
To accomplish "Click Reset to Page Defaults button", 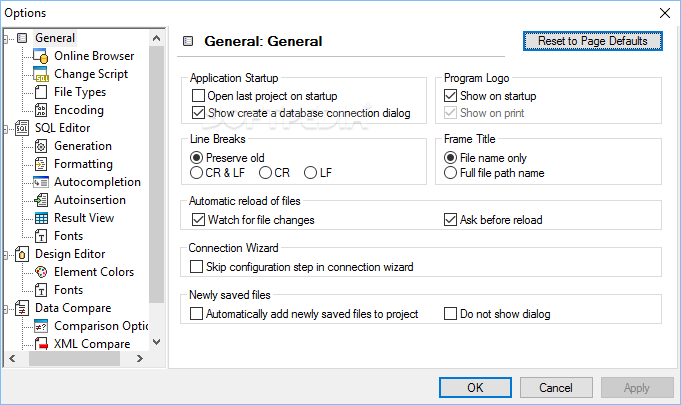I will pyautogui.click(x=592, y=41).
